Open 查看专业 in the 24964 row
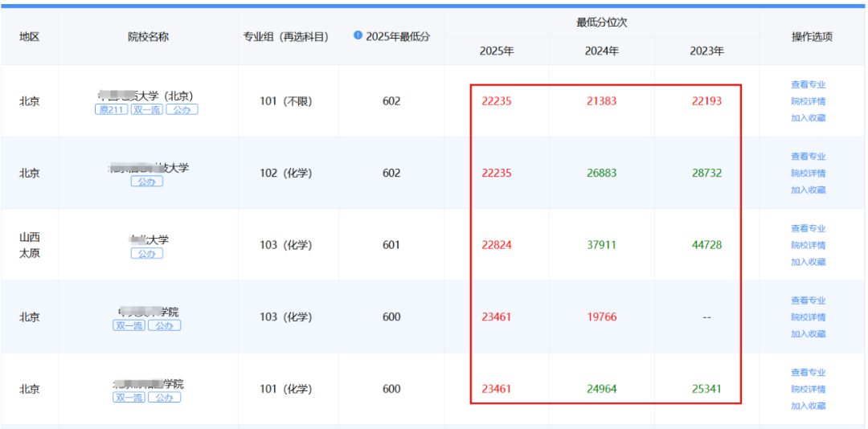868x429 pixels. (809, 373)
